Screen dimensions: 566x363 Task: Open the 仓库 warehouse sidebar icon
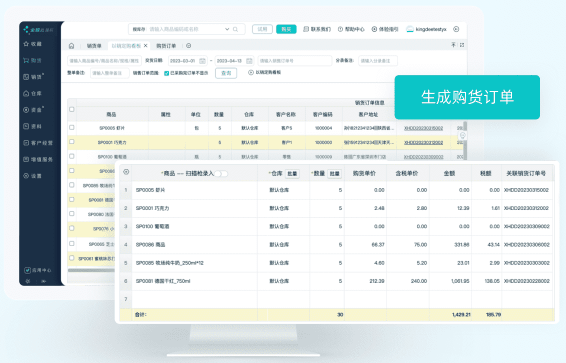(x=26, y=93)
